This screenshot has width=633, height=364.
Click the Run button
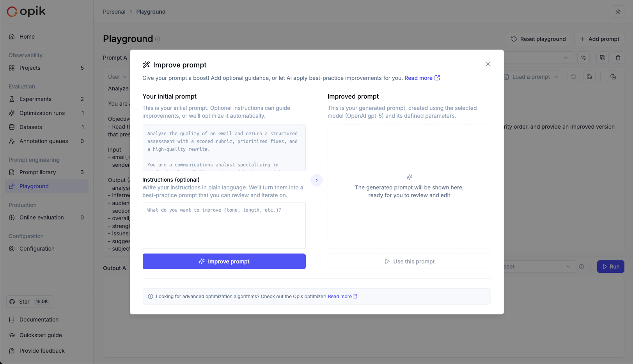pos(610,267)
